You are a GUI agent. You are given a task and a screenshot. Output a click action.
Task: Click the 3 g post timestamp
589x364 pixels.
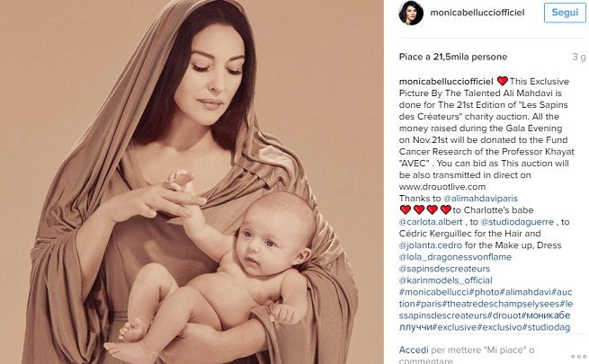pyautogui.click(x=579, y=57)
